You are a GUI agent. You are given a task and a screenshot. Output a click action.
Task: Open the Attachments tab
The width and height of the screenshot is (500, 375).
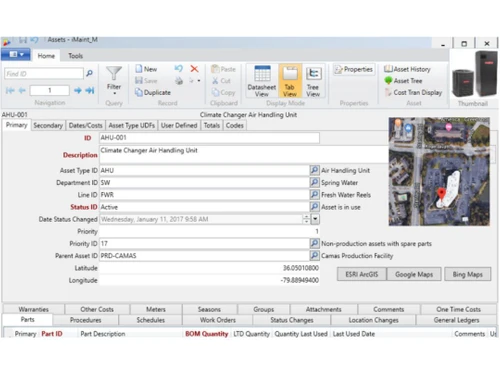tap(324, 309)
